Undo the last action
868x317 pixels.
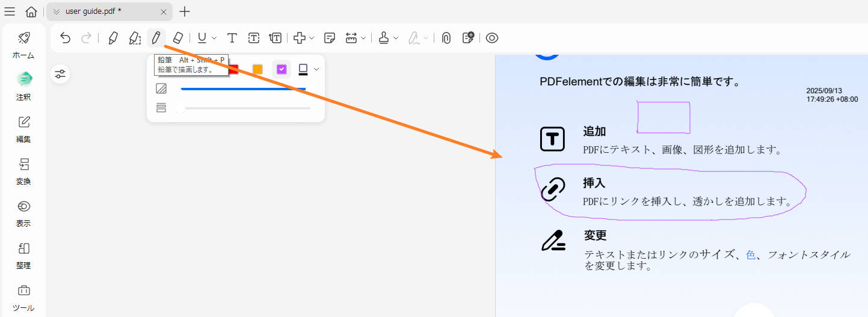(66, 38)
